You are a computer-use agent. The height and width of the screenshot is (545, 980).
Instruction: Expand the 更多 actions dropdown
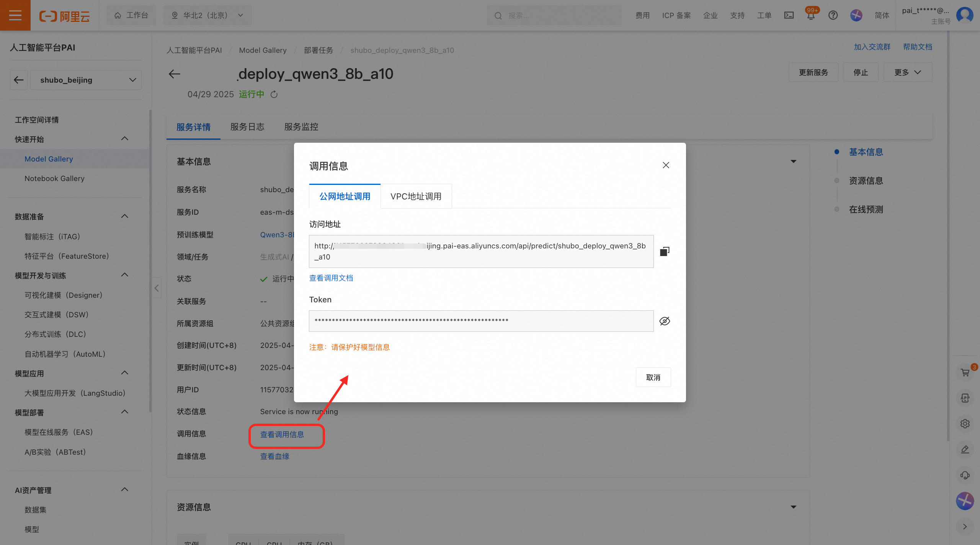[x=908, y=72]
